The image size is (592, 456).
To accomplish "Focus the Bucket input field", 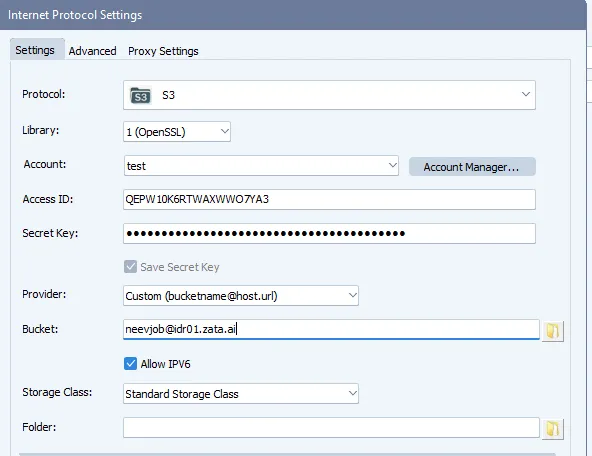I will tap(331, 329).
